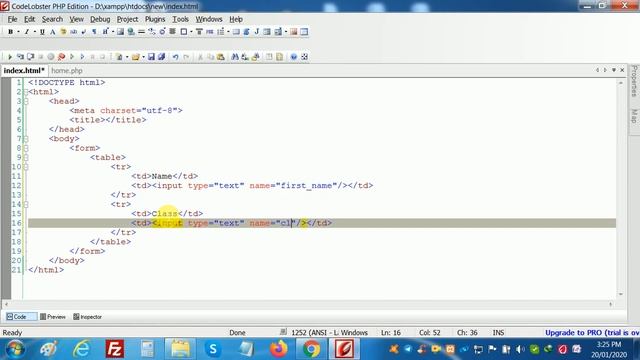Image resolution: width=640 pixels, height=360 pixels.
Task: Open the Debug menu
Action: pyautogui.click(x=100, y=19)
